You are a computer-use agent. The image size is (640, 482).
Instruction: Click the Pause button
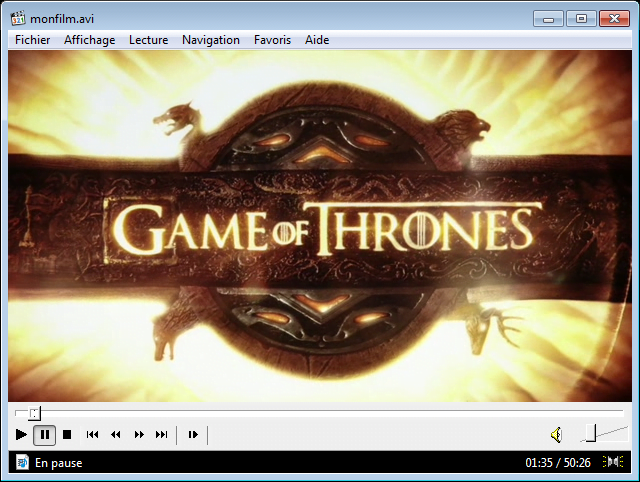point(45,434)
